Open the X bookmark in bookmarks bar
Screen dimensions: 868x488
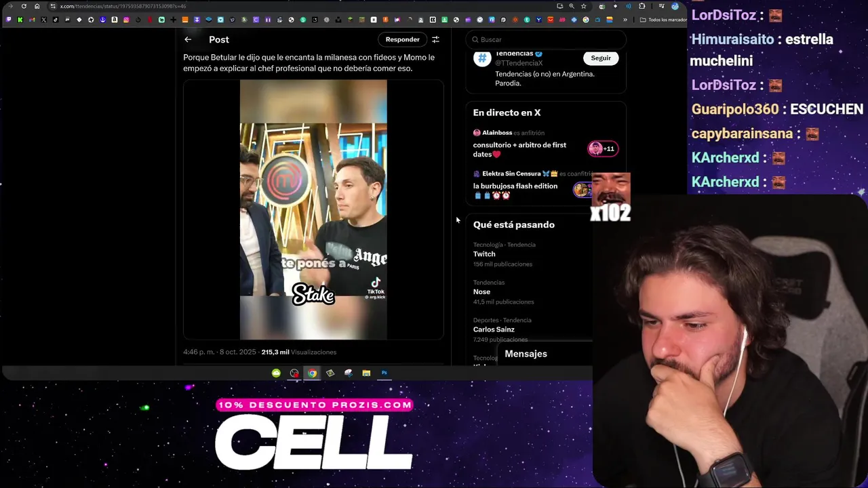coord(43,20)
